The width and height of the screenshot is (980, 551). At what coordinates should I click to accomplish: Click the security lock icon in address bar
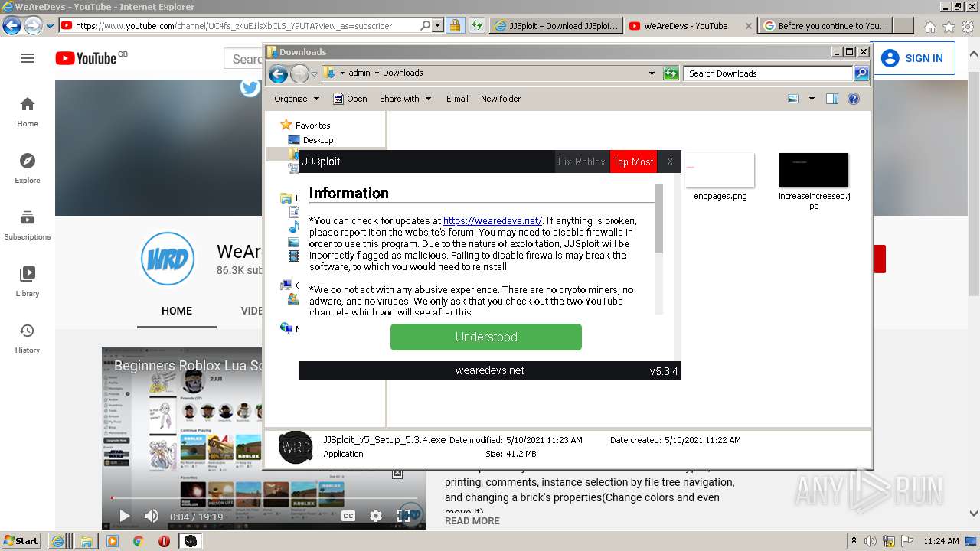pos(455,25)
